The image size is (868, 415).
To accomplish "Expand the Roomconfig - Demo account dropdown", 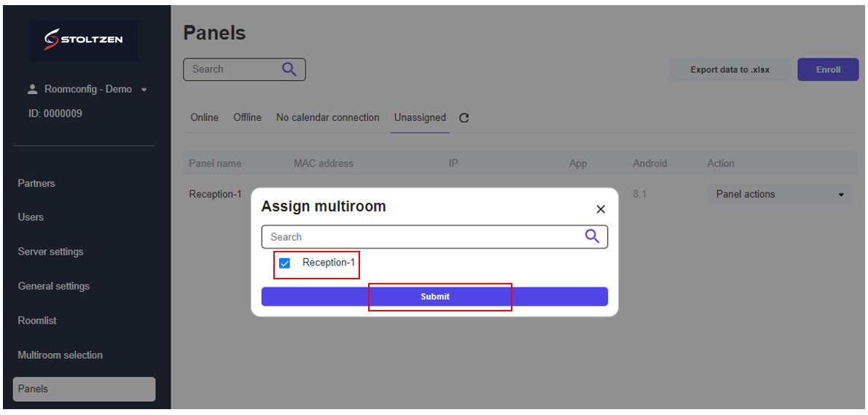I will 144,90.
